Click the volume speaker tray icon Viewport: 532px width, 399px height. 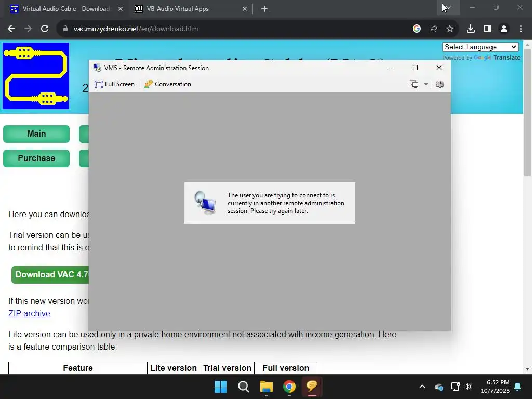468,387
